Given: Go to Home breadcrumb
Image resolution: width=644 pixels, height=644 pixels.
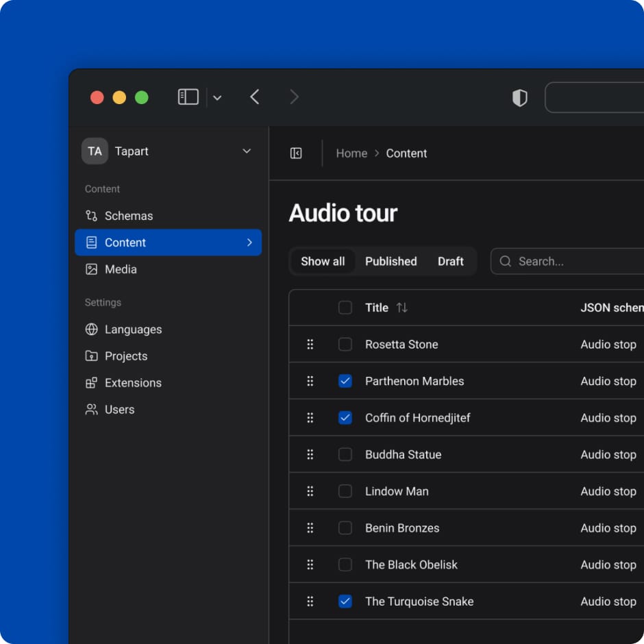Looking at the screenshot, I should click(x=351, y=153).
